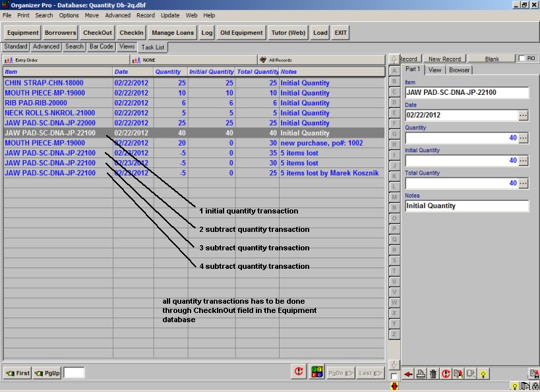Click the colorful grid icon near PgDn

click(x=316, y=372)
